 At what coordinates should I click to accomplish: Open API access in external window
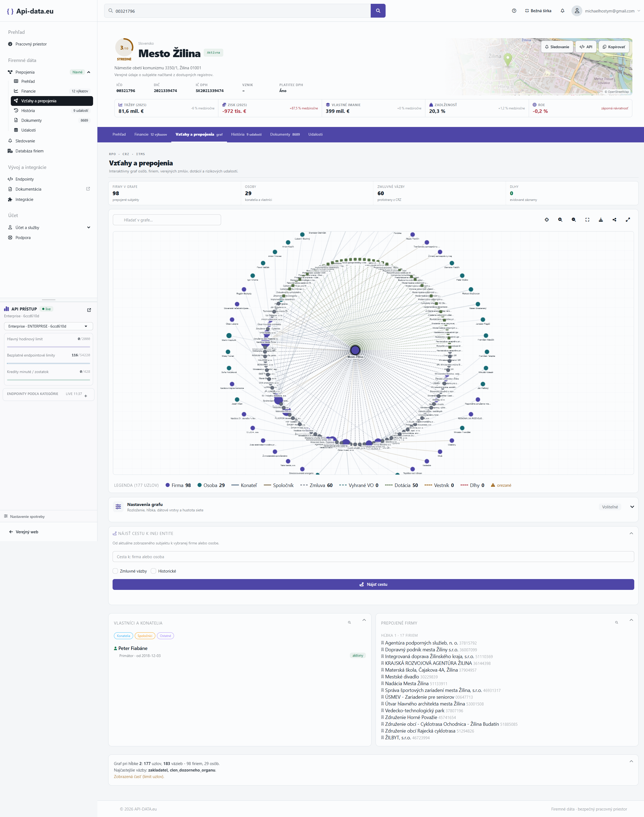point(89,310)
